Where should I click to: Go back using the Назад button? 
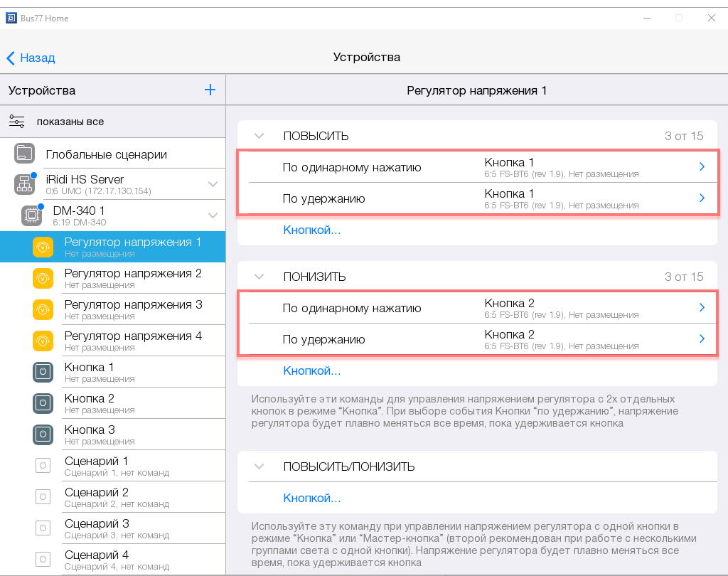31,58
